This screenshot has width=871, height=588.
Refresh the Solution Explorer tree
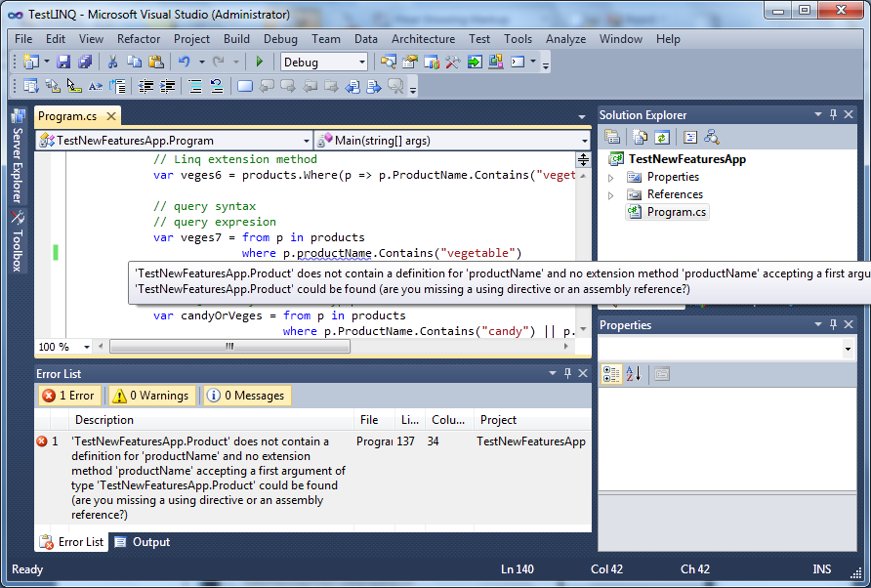pos(662,137)
